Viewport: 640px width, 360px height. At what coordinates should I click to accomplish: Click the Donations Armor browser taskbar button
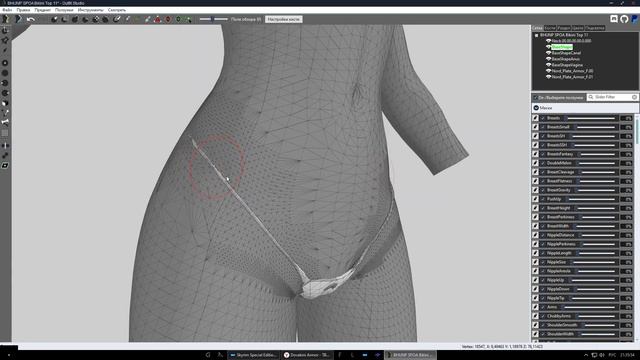point(307,355)
